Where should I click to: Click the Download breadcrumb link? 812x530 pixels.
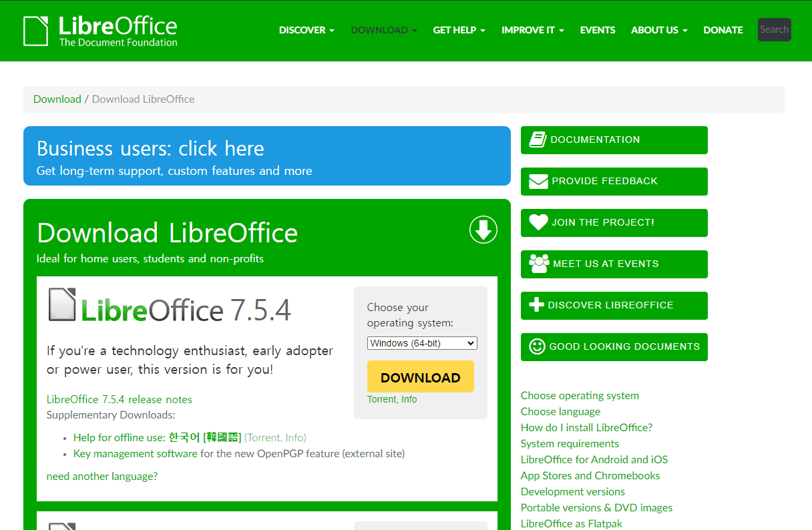pyautogui.click(x=57, y=99)
